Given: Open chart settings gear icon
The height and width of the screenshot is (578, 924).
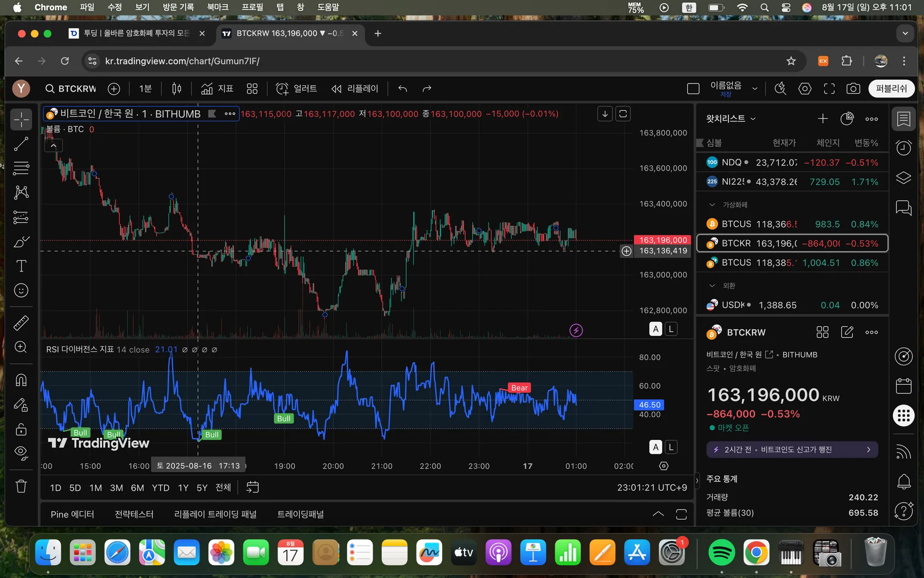Looking at the screenshot, I should coord(805,89).
